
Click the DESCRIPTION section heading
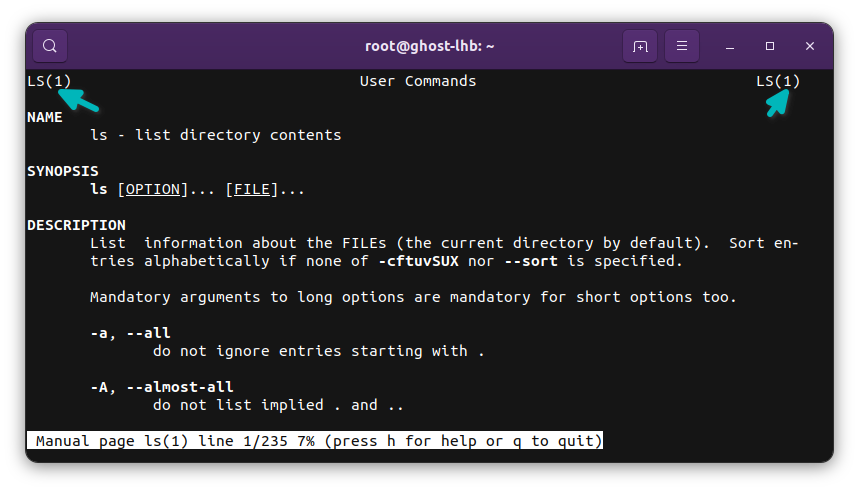coord(77,225)
